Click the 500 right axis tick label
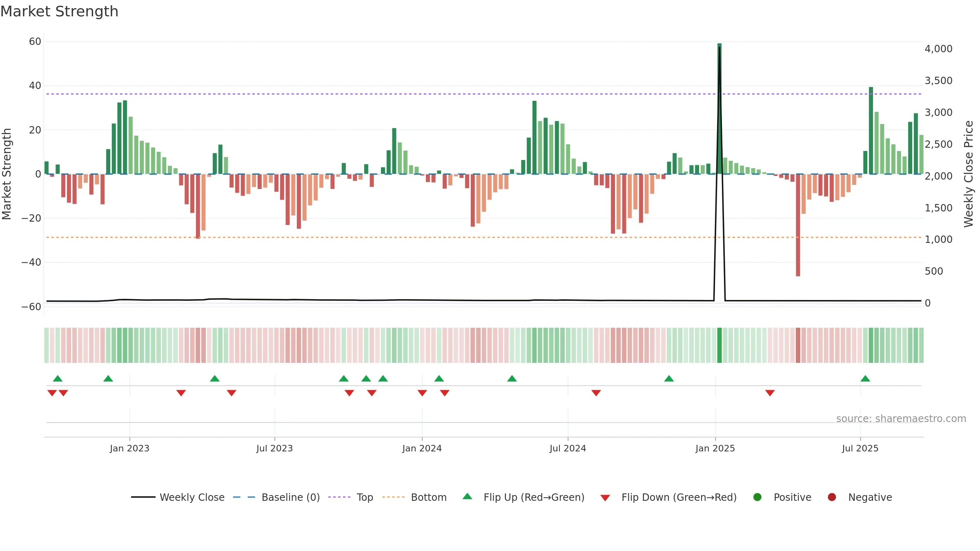Image resolution: width=980 pixels, height=551 pixels. (934, 271)
